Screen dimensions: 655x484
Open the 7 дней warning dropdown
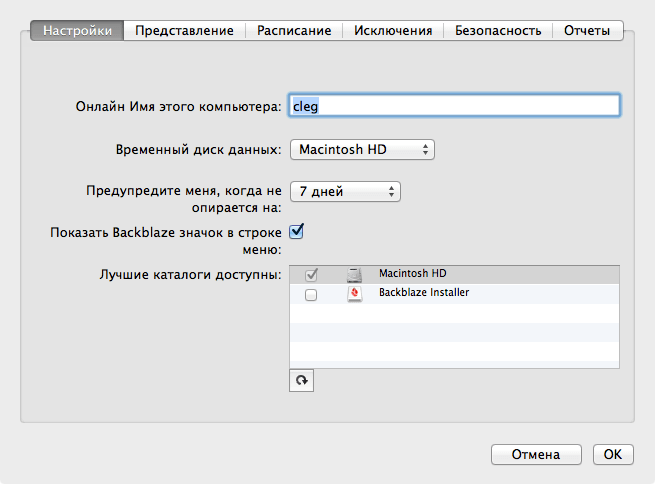coord(345,192)
